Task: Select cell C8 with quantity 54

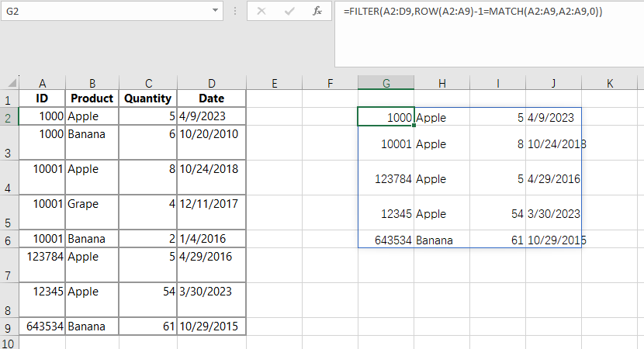Action: [148, 299]
